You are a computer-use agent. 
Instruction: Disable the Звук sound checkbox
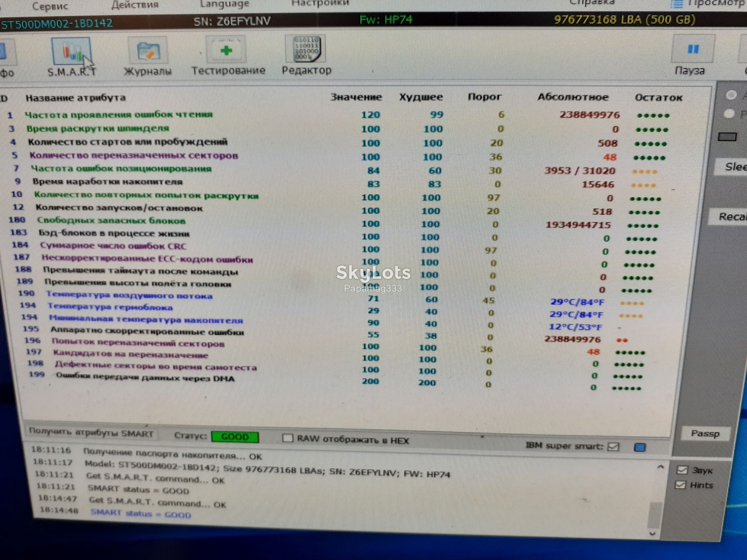tap(682, 470)
